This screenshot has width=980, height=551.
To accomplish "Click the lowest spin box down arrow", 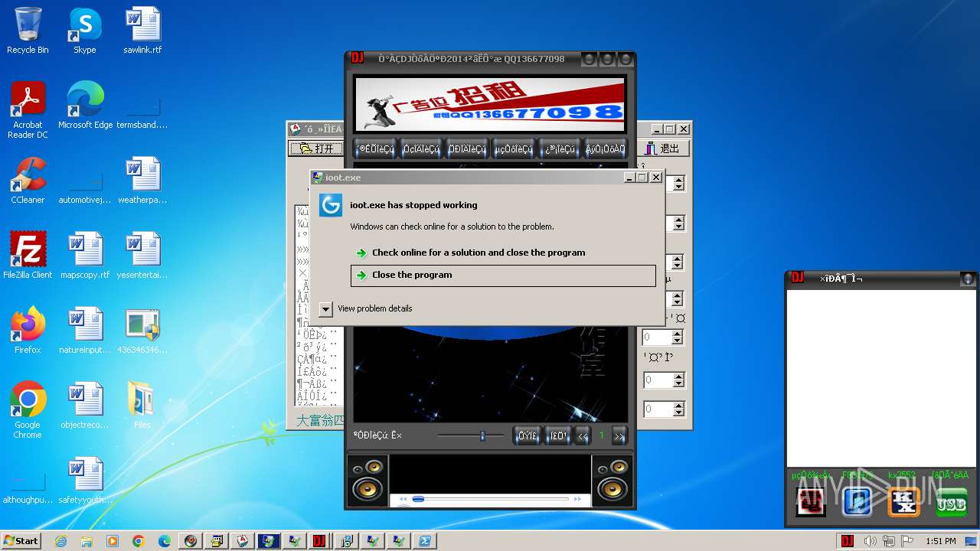I will (x=678, y=413).
